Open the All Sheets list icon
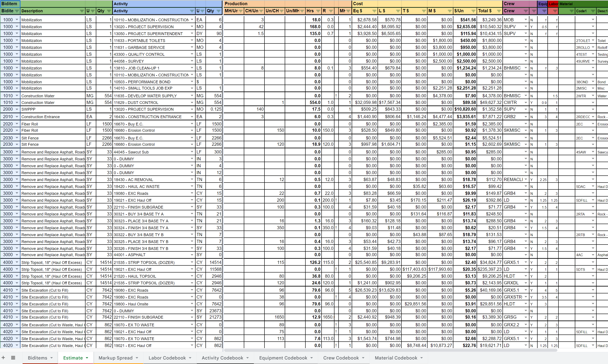 tap(13, 358)
